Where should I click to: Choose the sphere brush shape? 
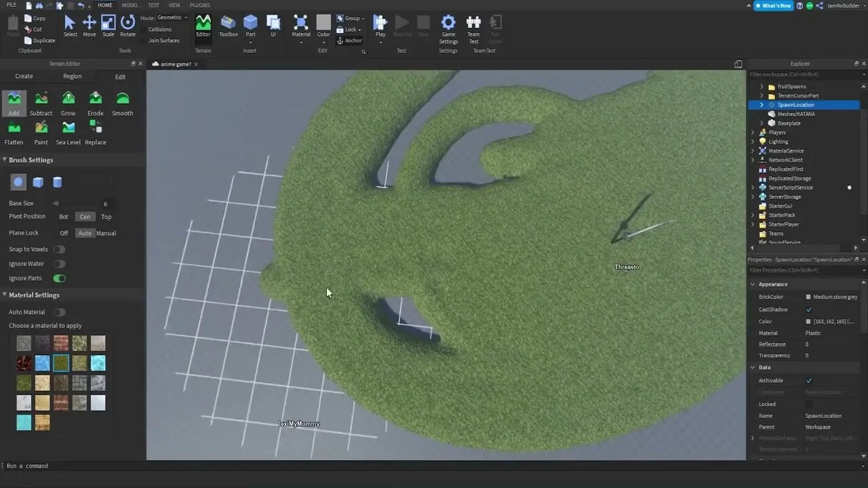(x=19, y=182)
